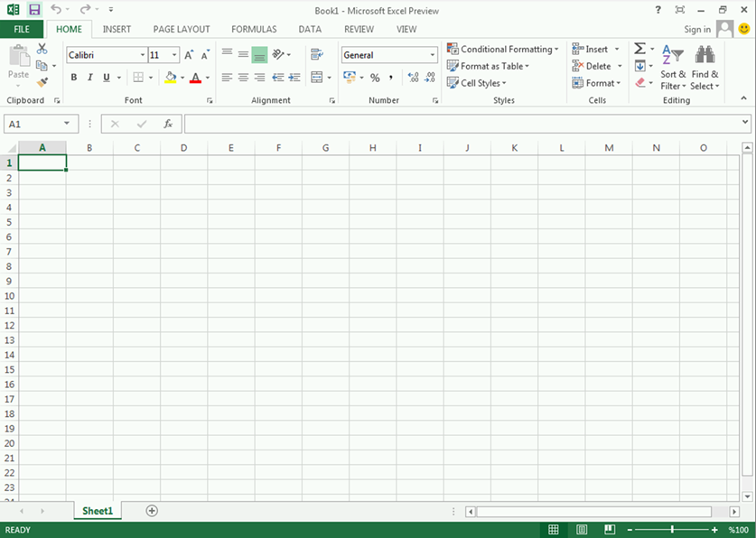Switch to the FORMULAS tab
This screenshot has width=756, height=538.
point(254,29)
